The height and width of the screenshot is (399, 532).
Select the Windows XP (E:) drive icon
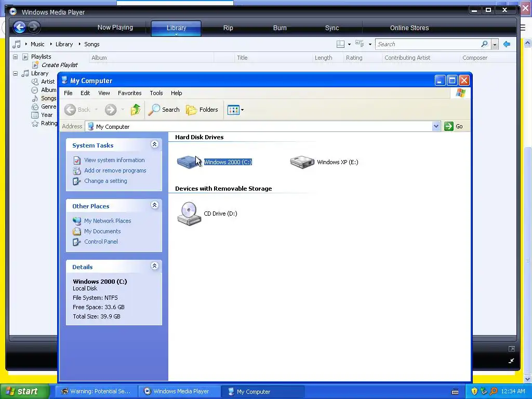click(x=302, y=162)
